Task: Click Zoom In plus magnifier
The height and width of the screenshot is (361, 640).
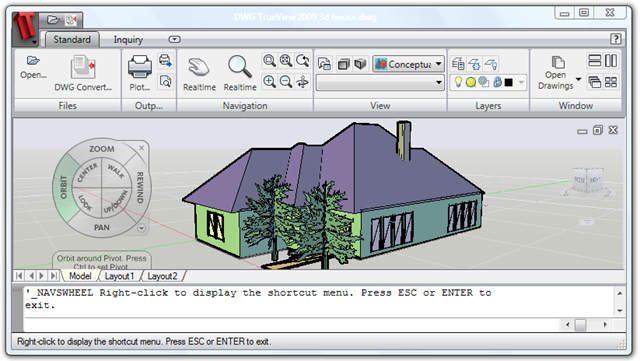Action: (269, 82)
